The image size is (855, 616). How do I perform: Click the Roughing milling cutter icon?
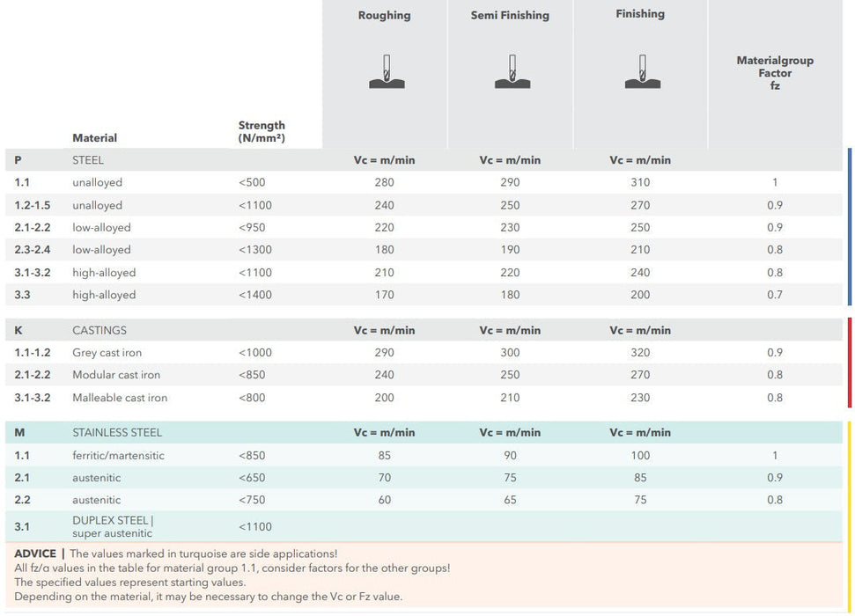click(x=386, y=71)
